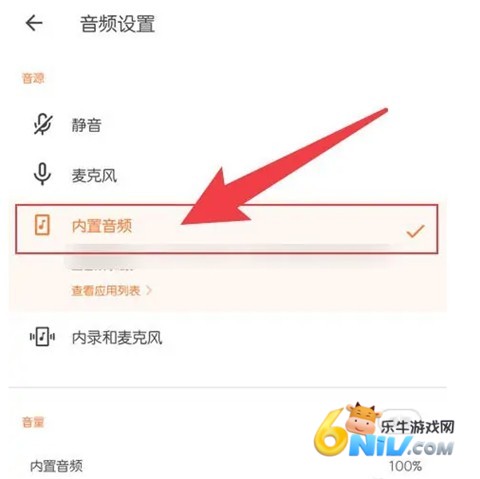Click the 音量 section header

pos(33,422)
